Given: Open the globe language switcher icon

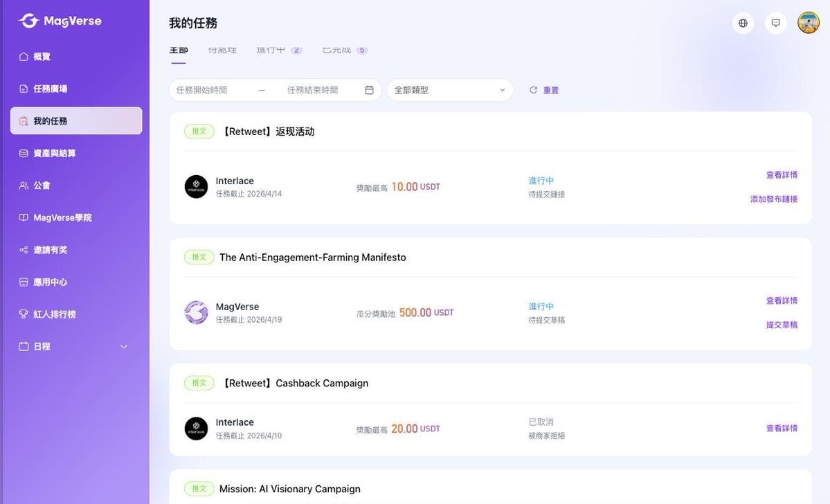Looking at the screenshot, I should coord(743,23).
